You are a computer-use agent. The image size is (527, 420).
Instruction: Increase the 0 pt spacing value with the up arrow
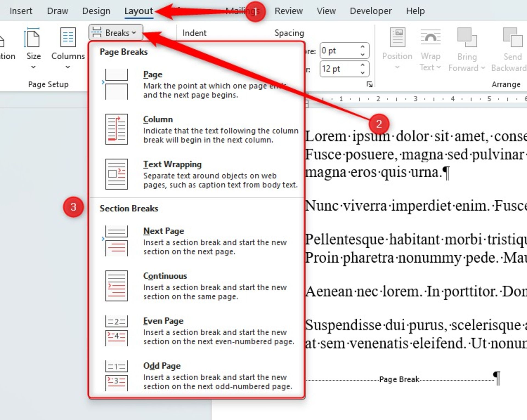pyautogui.click(x=363, y=47)
